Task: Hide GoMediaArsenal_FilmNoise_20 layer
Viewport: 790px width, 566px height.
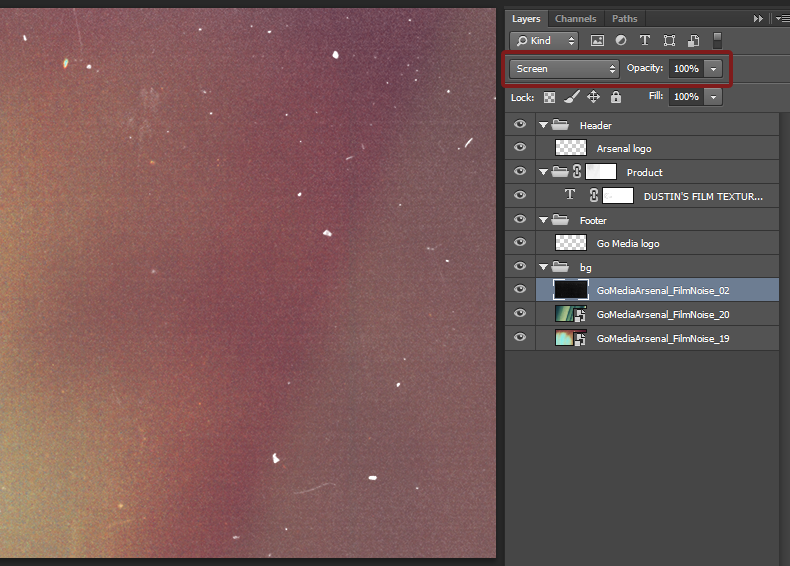Action: point(520,313)
